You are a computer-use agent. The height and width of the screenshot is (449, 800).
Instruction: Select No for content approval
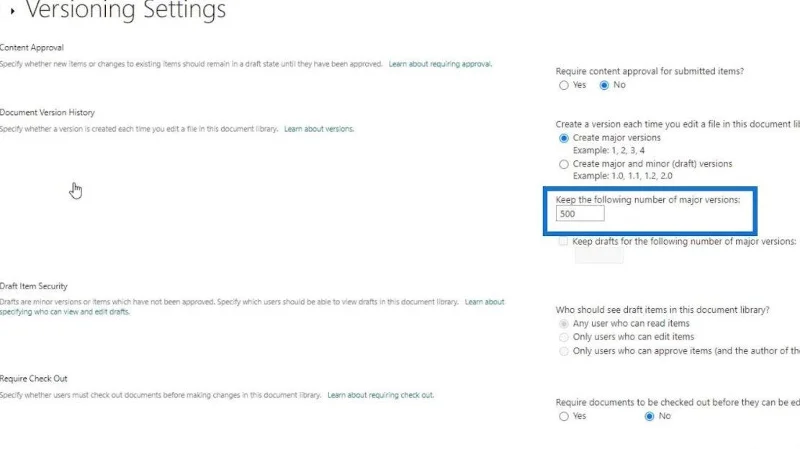(604, 85)
